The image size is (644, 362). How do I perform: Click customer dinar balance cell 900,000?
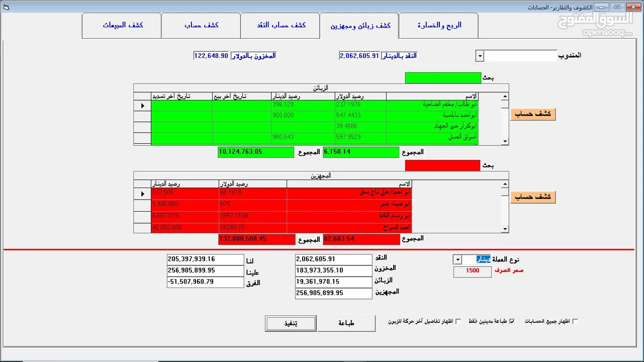point(303,116)
